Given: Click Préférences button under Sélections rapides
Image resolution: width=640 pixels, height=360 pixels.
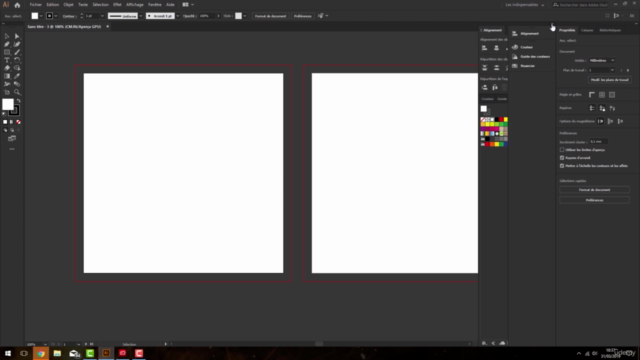Looking at the screenshot, I should coord(594,200).
